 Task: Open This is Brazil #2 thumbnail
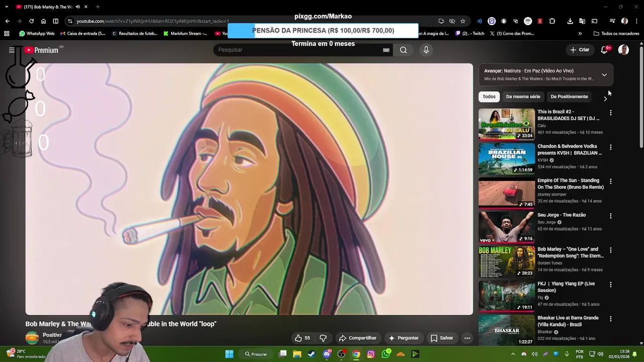(x=507, y=124)
